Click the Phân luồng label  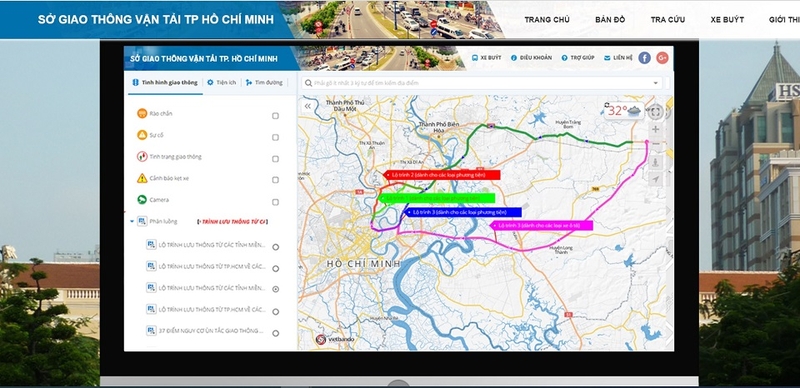[163, 222]
